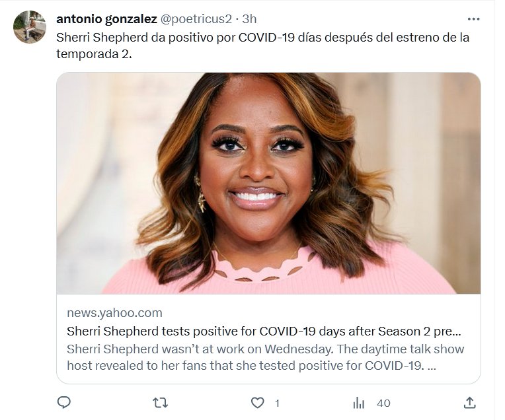Screen dimensions: 505x420
Task: Open the tweet via the 3h timestamp
Action: [249, 19]
